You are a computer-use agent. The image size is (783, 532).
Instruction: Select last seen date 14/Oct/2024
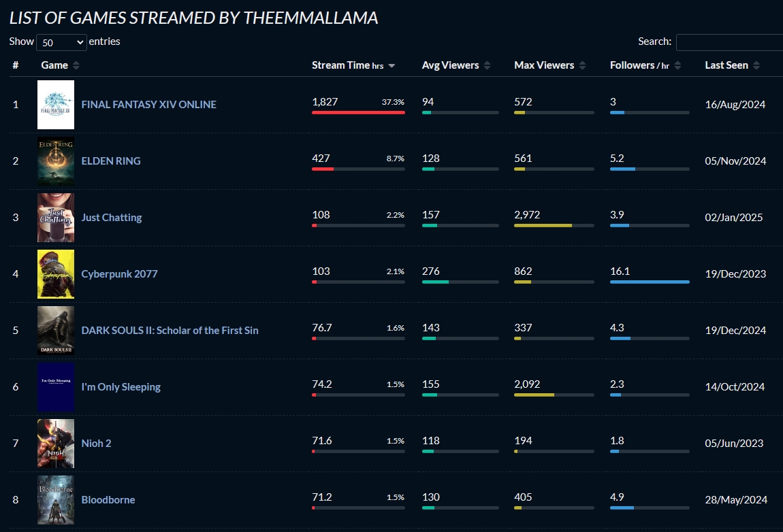[x=735, y=387]
